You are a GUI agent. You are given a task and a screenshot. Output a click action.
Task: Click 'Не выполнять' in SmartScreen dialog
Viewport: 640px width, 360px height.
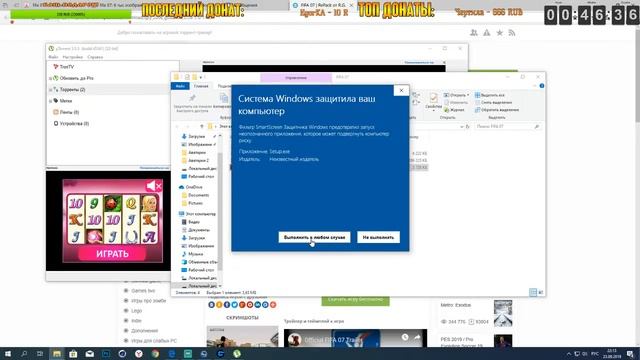(x=378, y=237)
